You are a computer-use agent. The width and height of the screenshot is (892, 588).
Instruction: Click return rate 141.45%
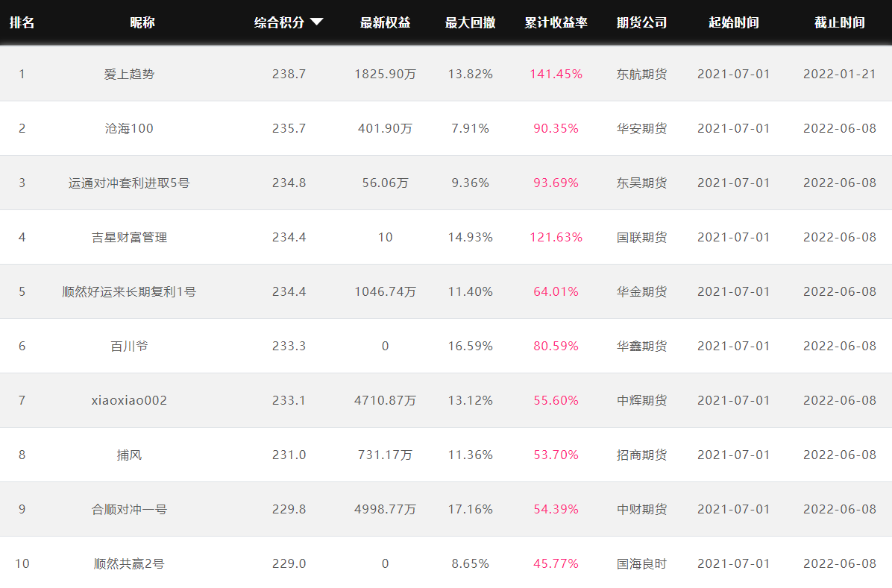tap(556, 74)
